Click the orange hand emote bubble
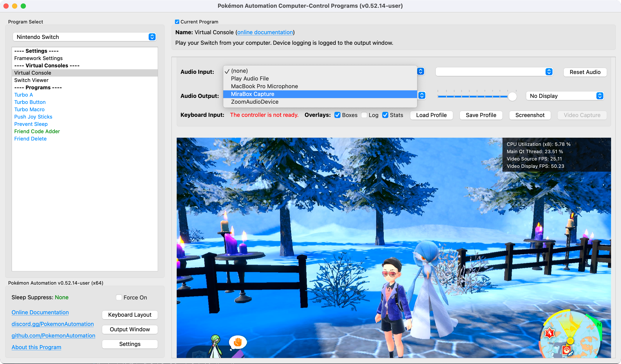Viewport: 621px width, 364px height. pos(237,342)
